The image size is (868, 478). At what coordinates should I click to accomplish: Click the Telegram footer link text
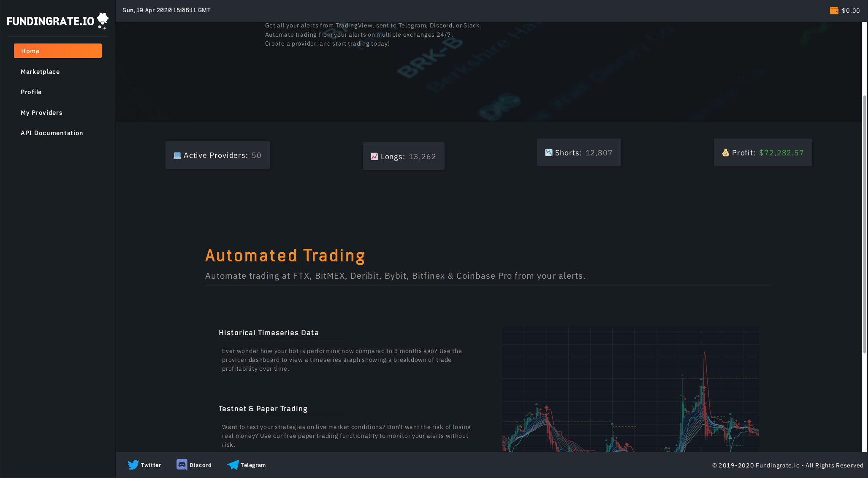253,465
